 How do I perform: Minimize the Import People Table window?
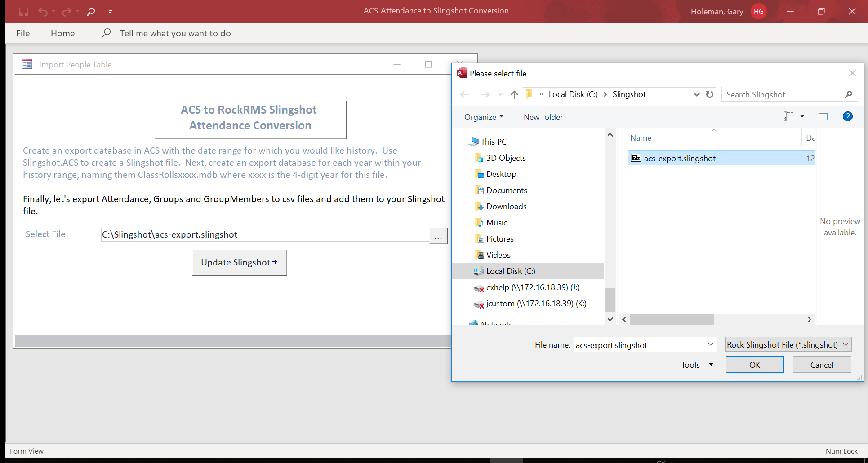(397, 64)
